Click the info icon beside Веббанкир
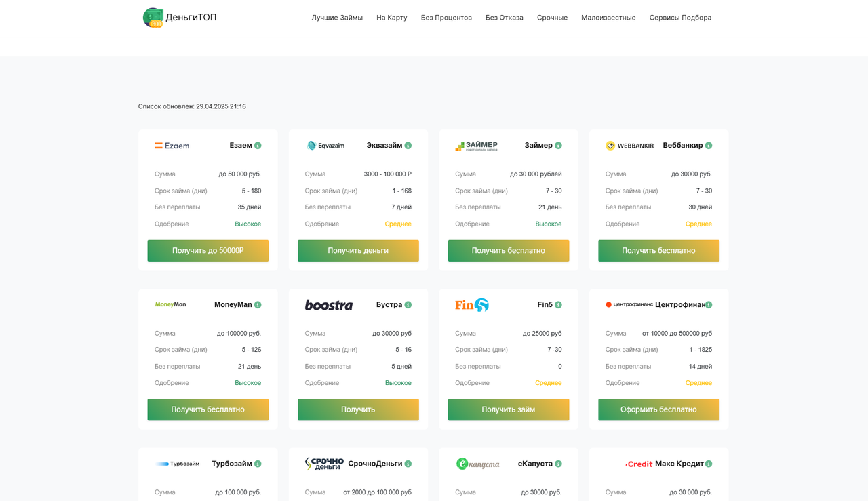868x501 pixels. pos(709,146)
